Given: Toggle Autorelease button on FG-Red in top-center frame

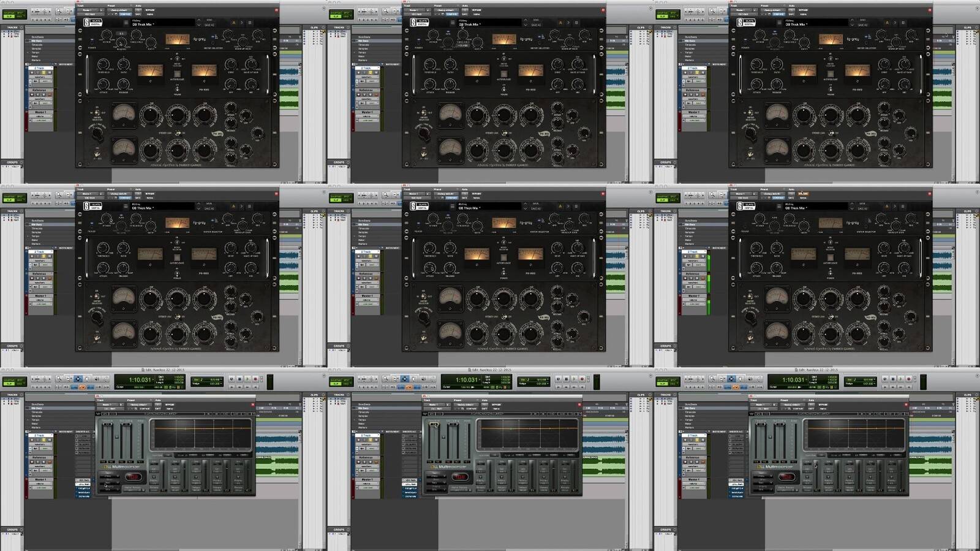Looking at the screenshot, I should coord(503,74).
